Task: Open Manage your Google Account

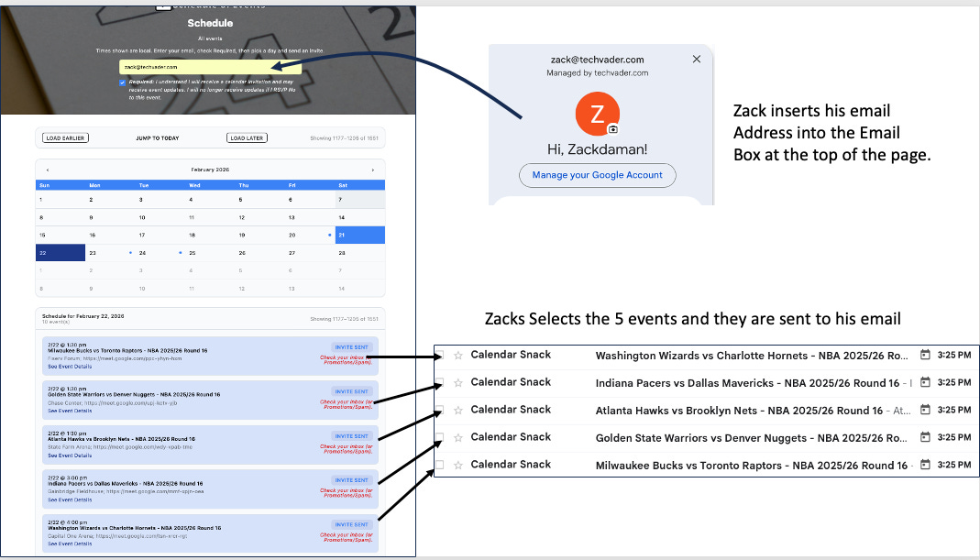Action: pyautogui.click(x=597, y=175)
